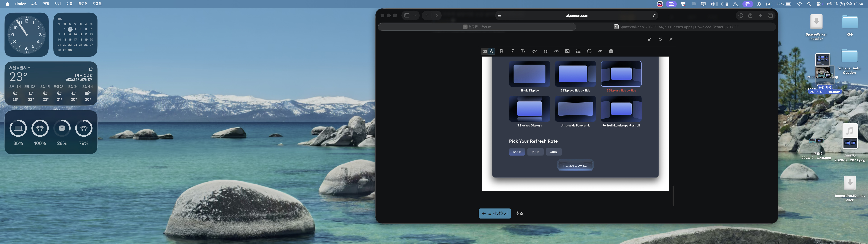
Task: Select the 60Hz refresh rate
Action: pos(554,152)
